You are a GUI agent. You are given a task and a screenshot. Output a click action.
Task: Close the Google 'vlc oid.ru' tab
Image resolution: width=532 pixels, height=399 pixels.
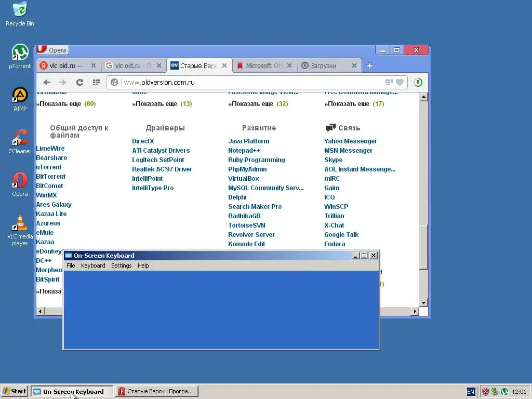click(159, 65)
